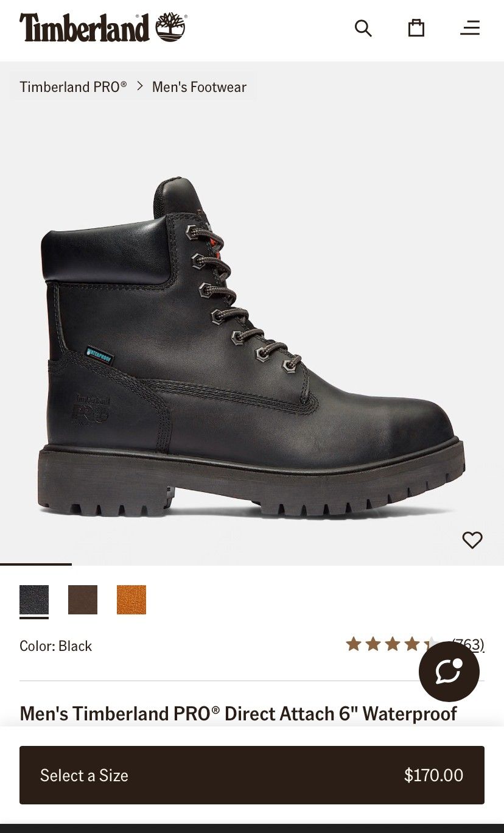Screen dimensions: 504x833
Task: Click the image carousel progress indicator
Action: click(36, 564)
